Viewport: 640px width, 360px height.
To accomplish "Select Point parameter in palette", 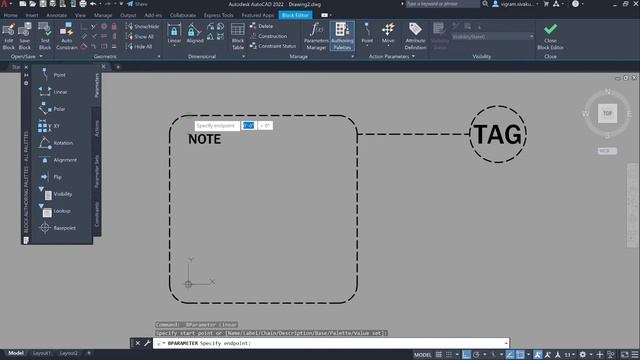I will tap(53, 75).
